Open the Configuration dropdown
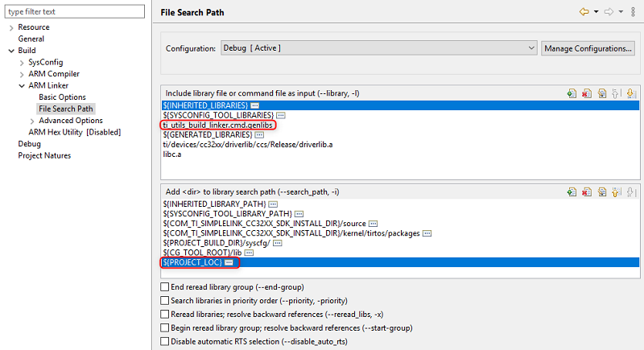Viewport: 644px width, 350px height. [x=378, y=48]
